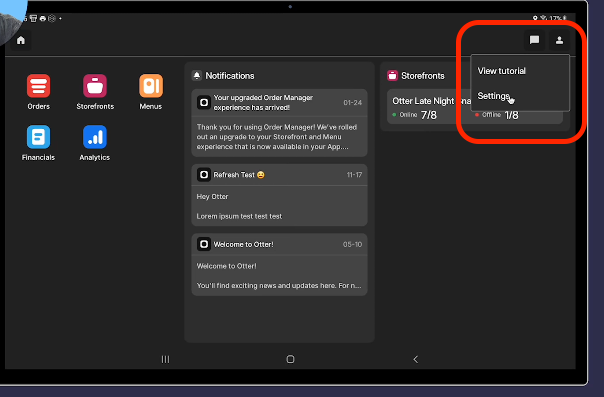Click the Online 7/8 status
This screenshot has height=397, width=604.
(x=414, y=115)
